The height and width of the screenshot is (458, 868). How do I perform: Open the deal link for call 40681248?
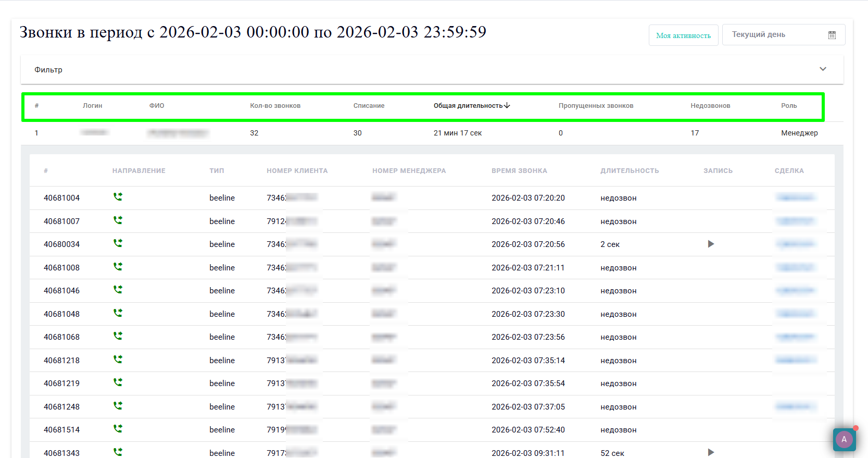pyautogui.click(x=795, y=406)
